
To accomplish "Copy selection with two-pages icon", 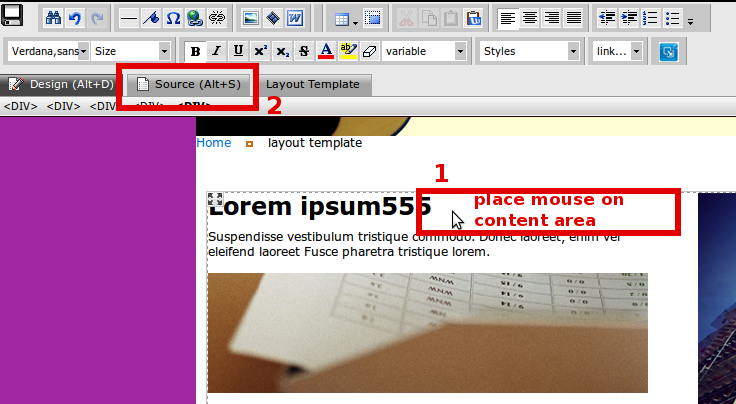I will (x=429, y=18).
